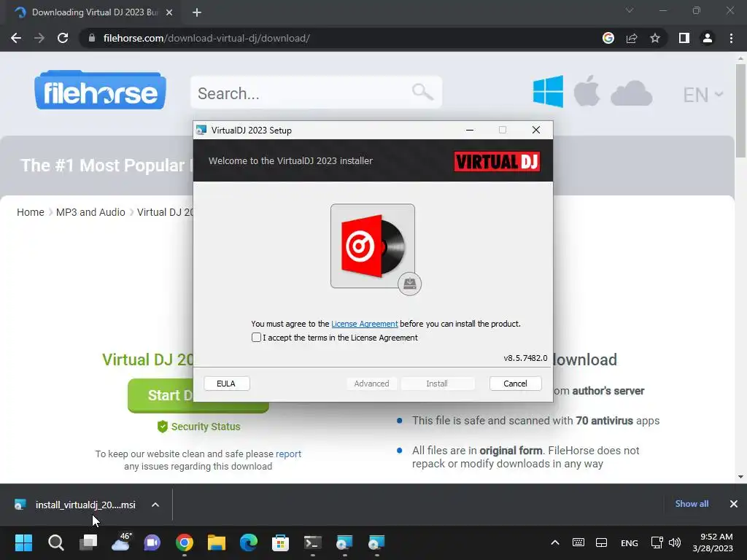Open the License Agreement link in installer
The width and height of the screenshot is (747, 560).
pyautogui.click(x=365, y=324)
